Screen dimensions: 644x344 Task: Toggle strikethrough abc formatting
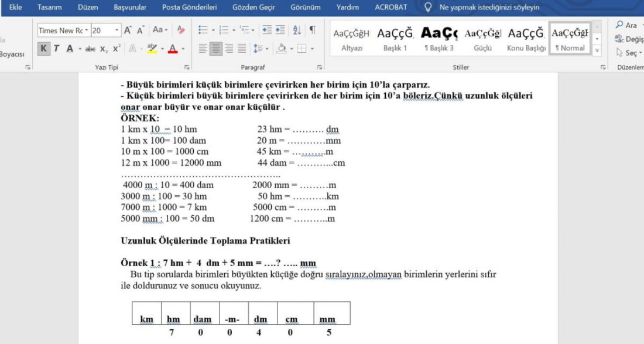(x=90, y=49)
